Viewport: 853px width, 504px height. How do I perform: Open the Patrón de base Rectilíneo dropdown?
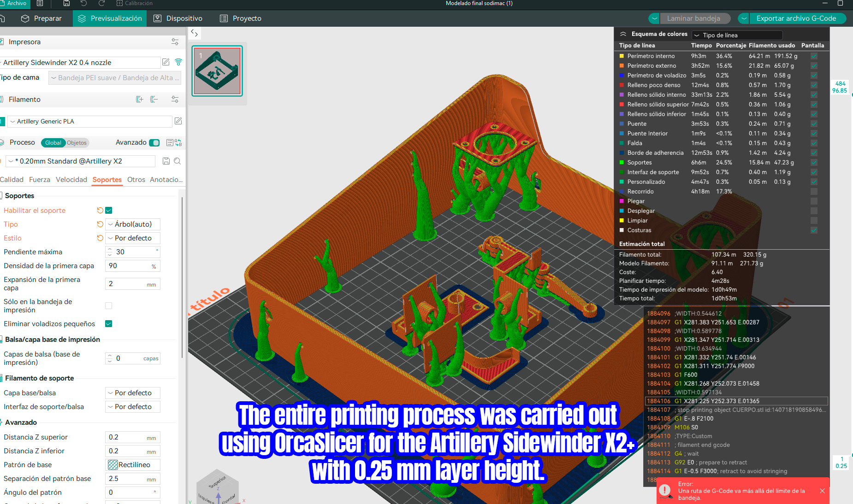tap(133, 465)
